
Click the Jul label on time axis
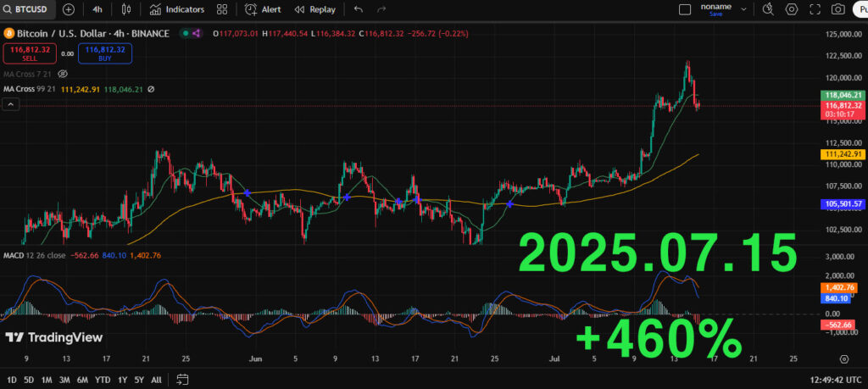coord(554,358)
